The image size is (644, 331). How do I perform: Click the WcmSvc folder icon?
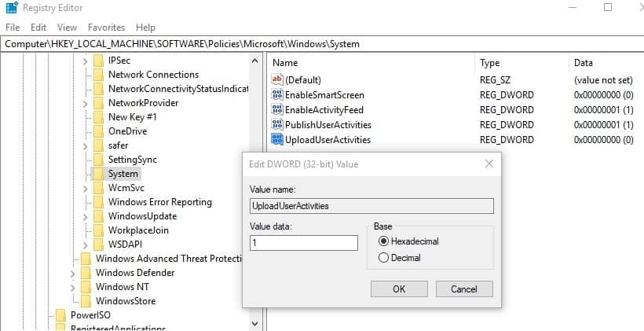pos(98,188)
